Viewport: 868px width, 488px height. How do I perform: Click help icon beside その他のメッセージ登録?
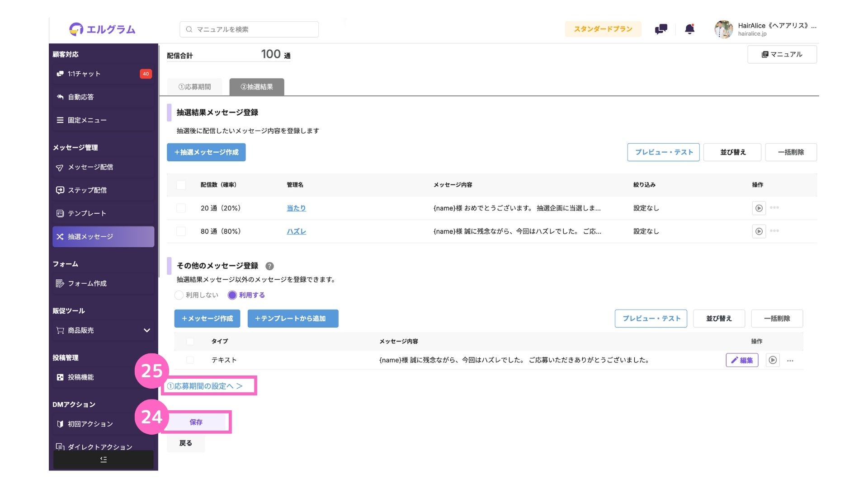pyautogui.click(x=269, y=266)
